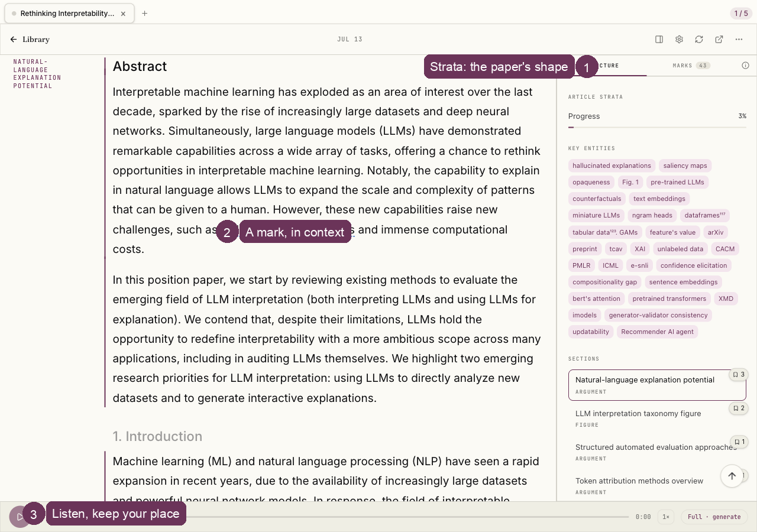The width and height of the screenshot is (757, 532).
Task: Click the 1. Introduction heading
Action: click(x=157, y=436)
